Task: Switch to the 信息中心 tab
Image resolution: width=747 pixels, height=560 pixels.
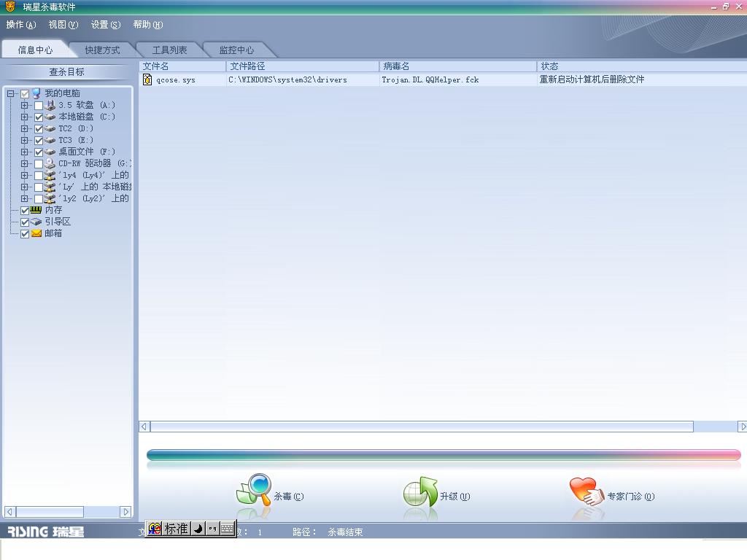Action: (35, 50)
